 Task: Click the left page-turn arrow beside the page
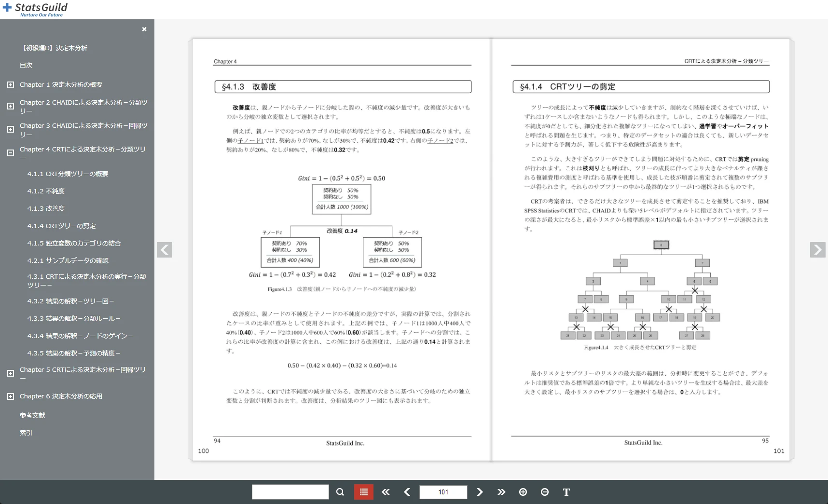click(165, 250)
